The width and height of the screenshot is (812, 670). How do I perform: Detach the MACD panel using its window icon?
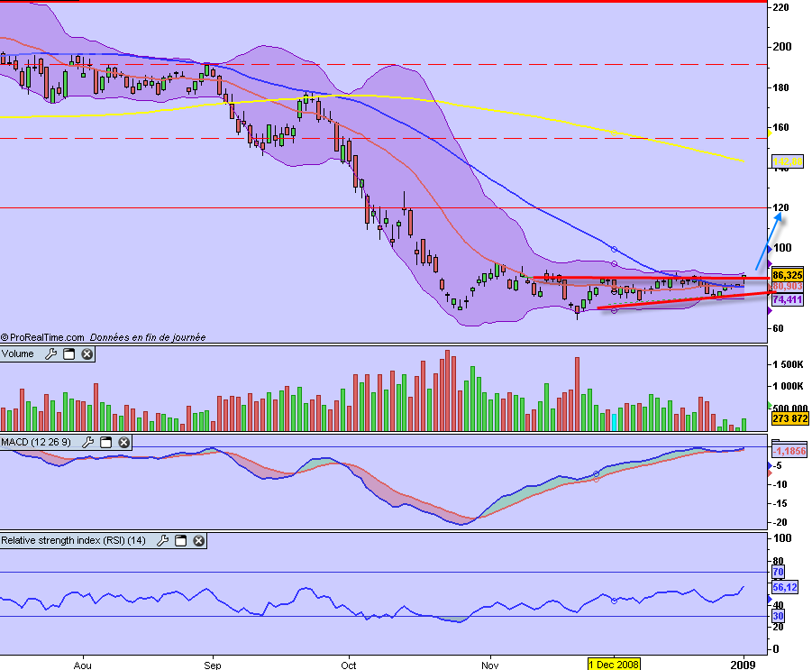coord(105,443)
